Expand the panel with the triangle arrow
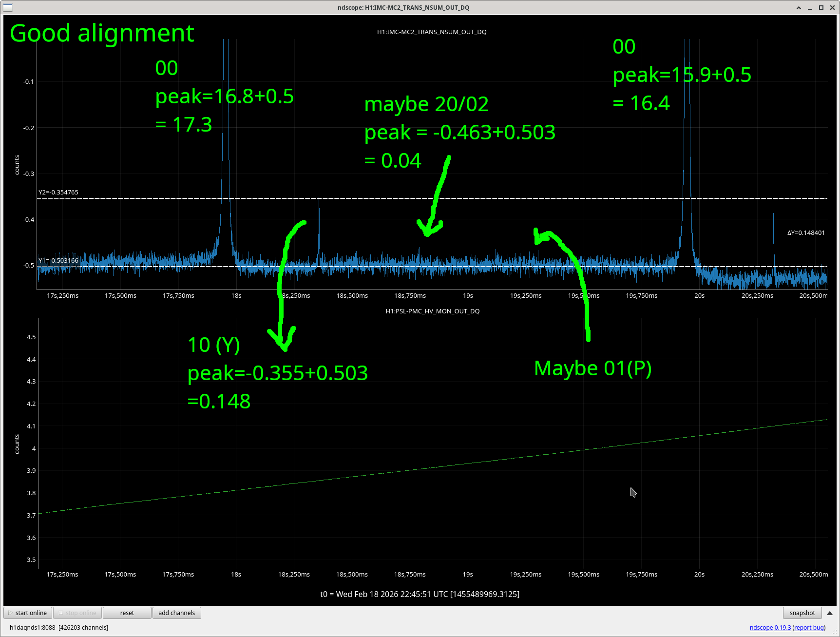The image size is (840, 637). pyautogui.click(x=830, y=613)
